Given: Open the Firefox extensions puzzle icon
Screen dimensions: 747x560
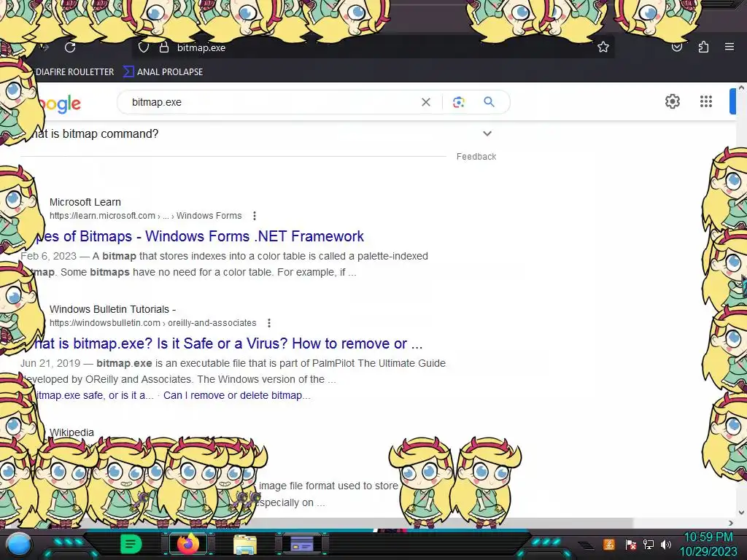Looking at the screenshot, I should coord(703,47).
